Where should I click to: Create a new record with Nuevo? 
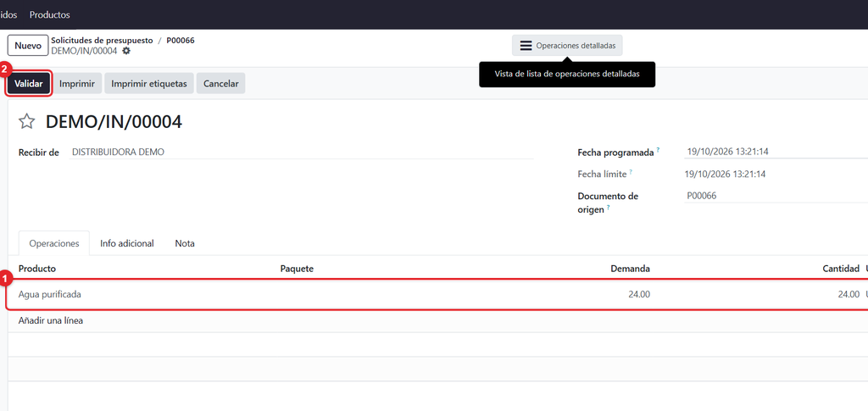28,46
